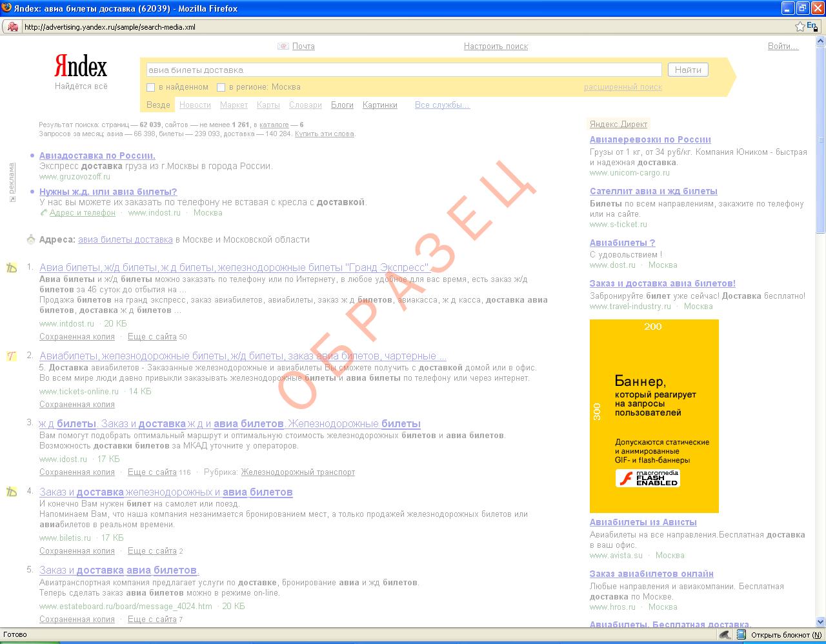Viewport: 826px width, 644px height.
Task: Open the 'Сателлит авиа и жд билеты' ad
Action: pos(654,191)
